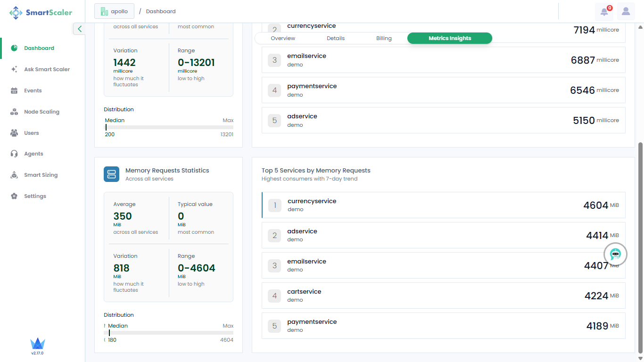Click the notifications bell icon
The height and width of the screenshot is (362, 644).
point(604,12)
